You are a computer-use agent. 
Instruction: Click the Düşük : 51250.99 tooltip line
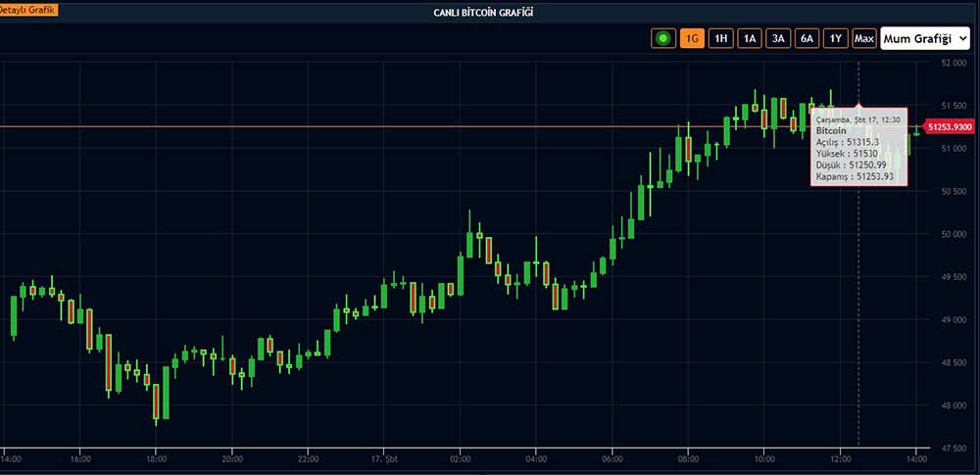click(851, 165)
